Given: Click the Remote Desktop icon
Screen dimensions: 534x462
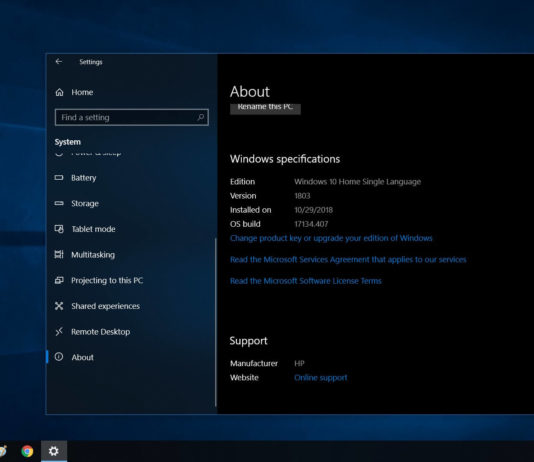Looking at the screenshot, I should (x=59, y=331).
